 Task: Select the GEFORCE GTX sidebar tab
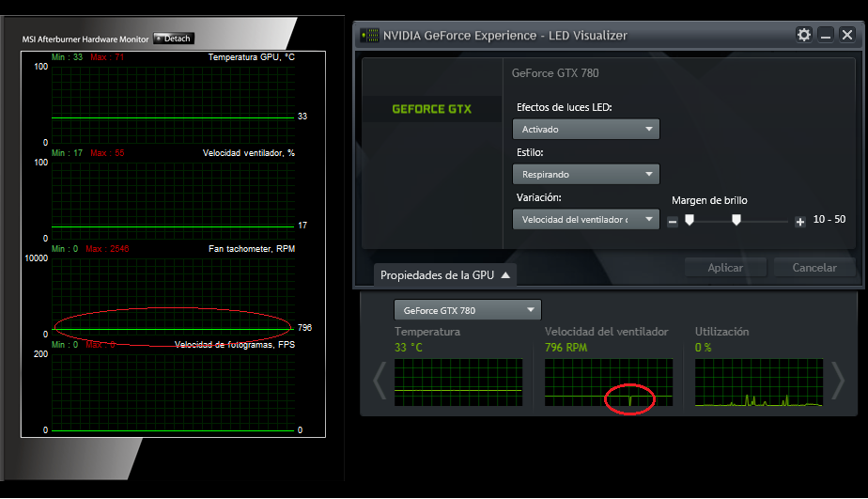click(x=432, y=109)
